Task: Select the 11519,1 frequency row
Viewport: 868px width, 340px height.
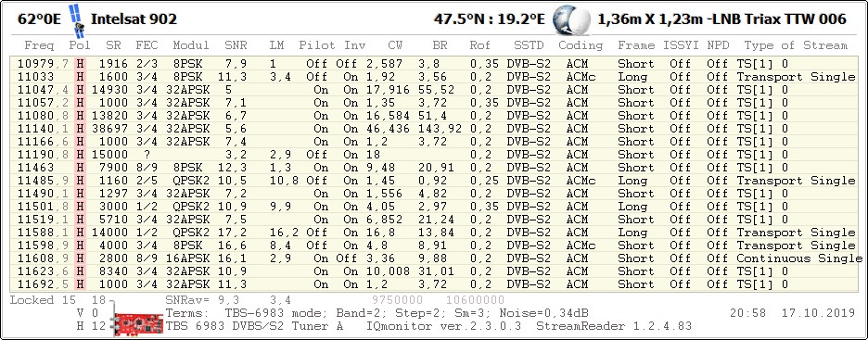Action: (435, 220)
